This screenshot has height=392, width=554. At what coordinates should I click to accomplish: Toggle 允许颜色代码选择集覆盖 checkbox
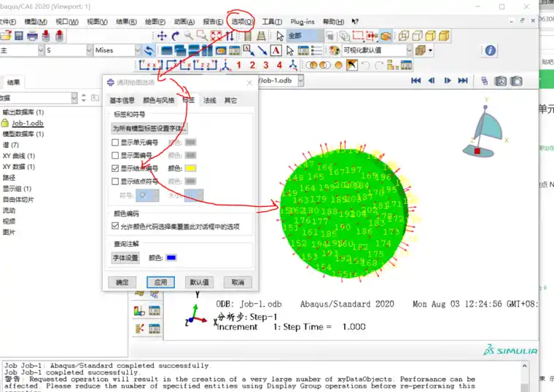point(115,226)
